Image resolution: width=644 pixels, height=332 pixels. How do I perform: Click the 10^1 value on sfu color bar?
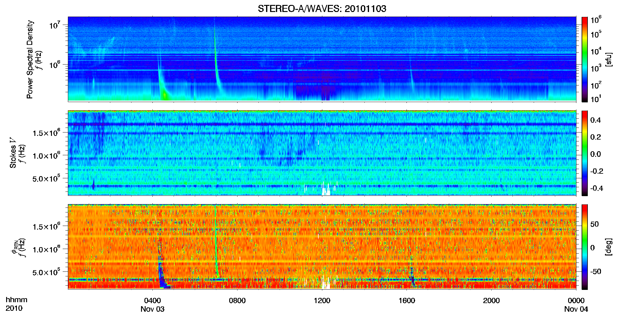coord(596,99)
